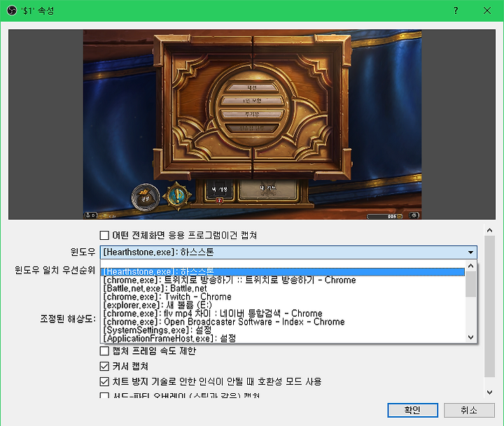Confirm with the 확인 button
The width and height of the screenshot is (504, 426).
[x=413, y=410]
